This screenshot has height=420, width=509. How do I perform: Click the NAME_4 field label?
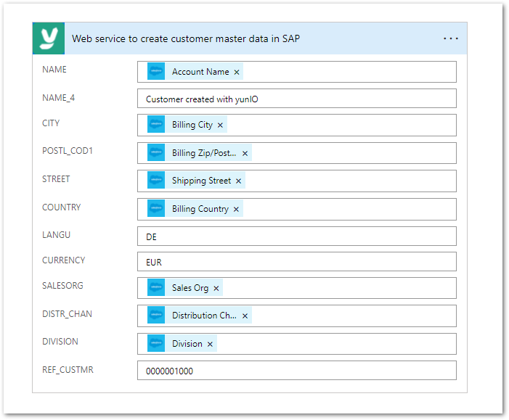click(x=58, y=98)
